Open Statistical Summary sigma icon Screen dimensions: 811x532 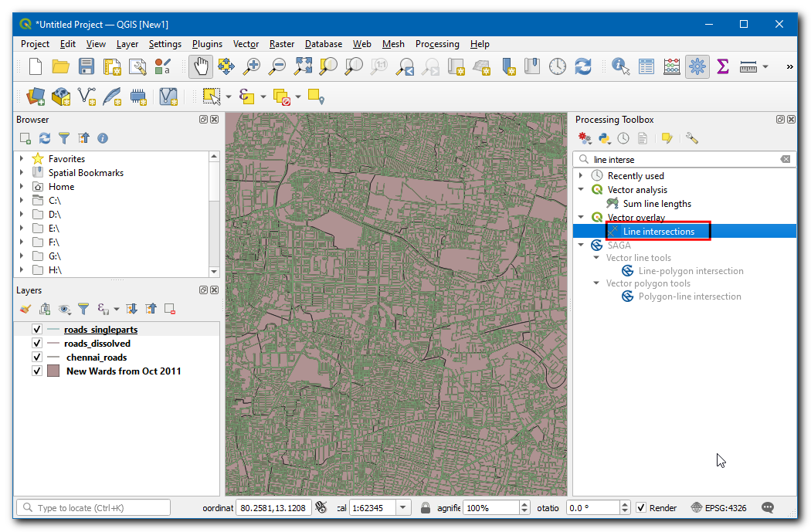(723, 66)
